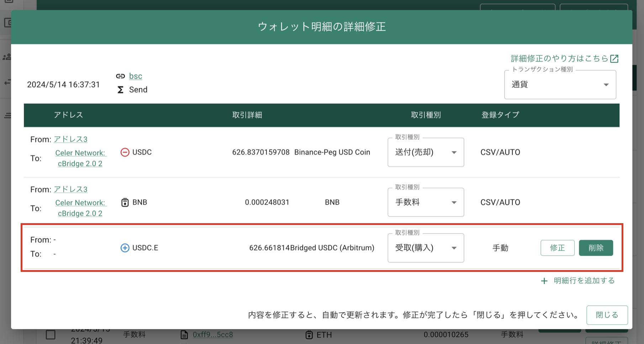This screenshot has width=644, height=344.
Task: Click the document icon beside 0xff9...5cc8
Action: pos(184,335)
